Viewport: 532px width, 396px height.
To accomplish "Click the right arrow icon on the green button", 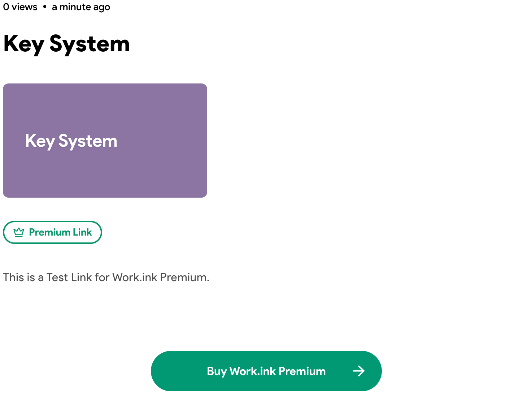I will click(x=359, y=371).
